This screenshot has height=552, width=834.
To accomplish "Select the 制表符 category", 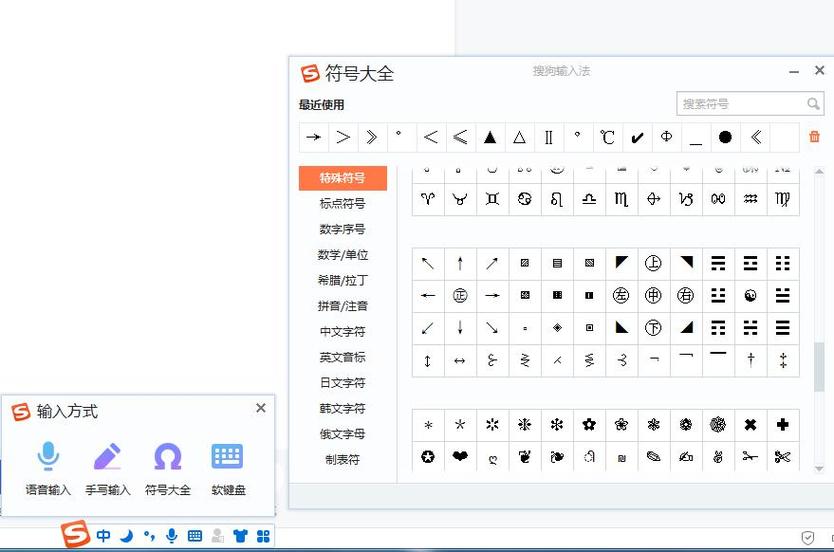I will click(343, 459).
